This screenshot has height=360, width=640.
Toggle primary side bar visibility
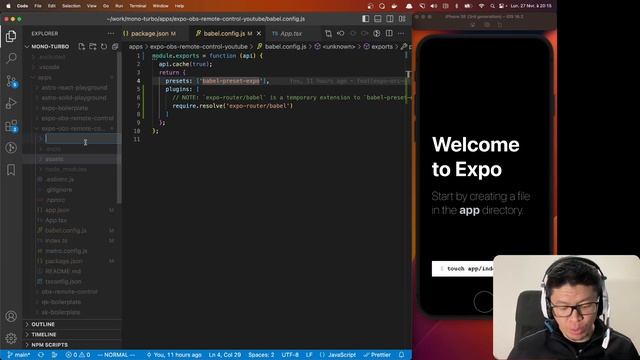tap(366, 19)
